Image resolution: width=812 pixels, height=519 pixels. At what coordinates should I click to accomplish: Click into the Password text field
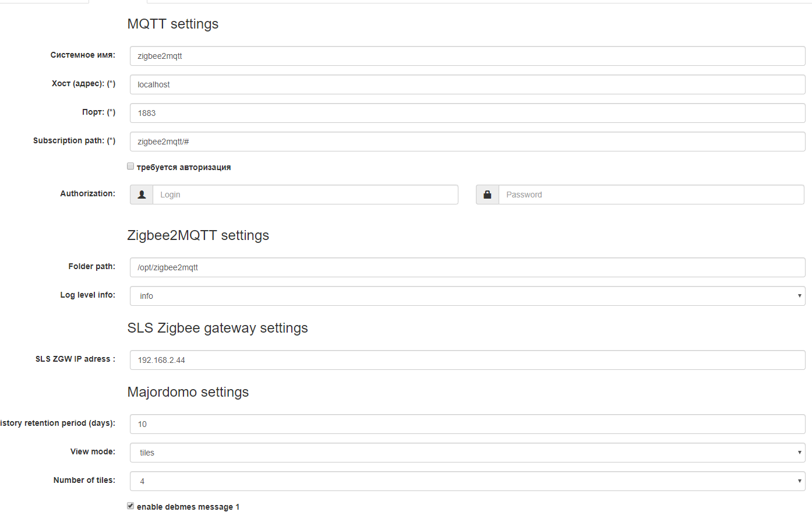[x=651, y=195]
